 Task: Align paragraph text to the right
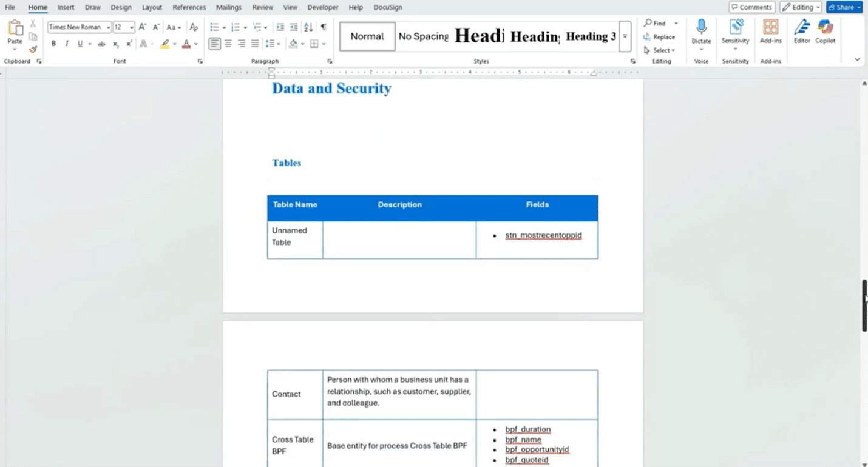tap(242, 44)
